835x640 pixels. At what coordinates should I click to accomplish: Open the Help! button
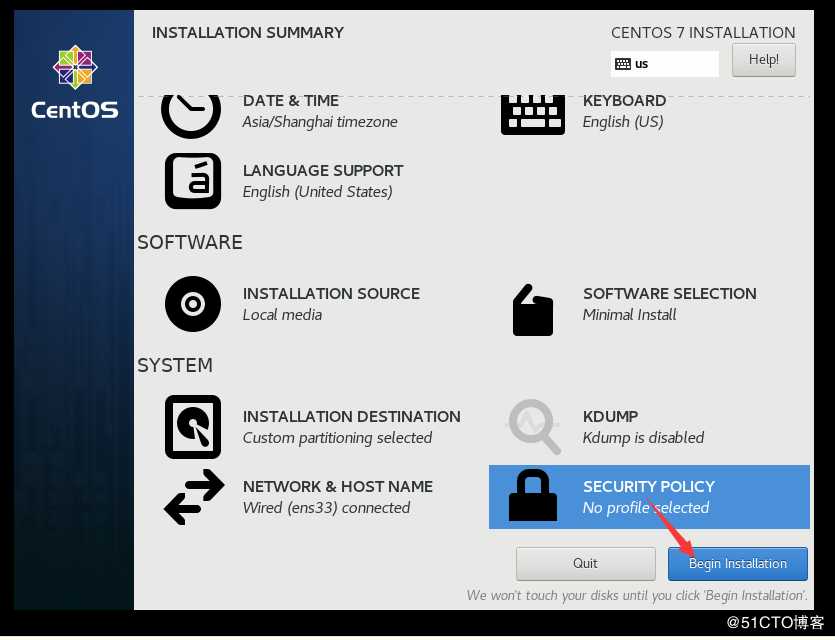[x=764, y=60]
